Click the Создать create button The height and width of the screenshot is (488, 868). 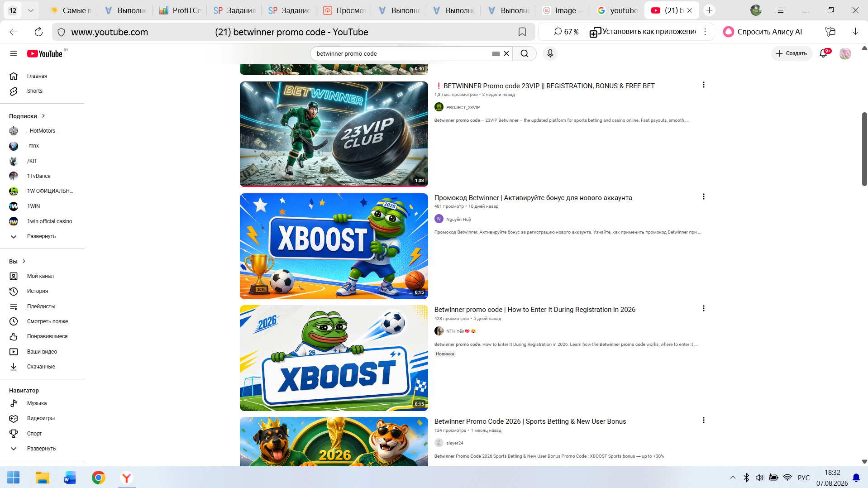(x=792, y=53)
